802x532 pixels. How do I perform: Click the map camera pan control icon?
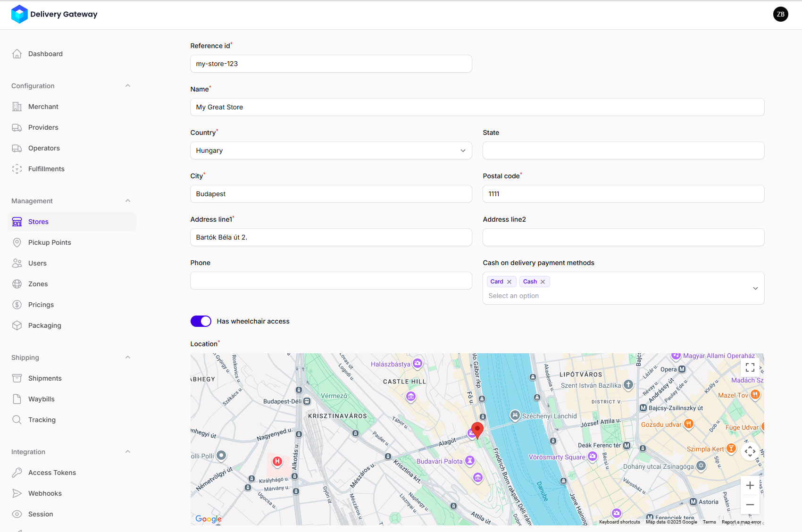(x=750, y=451)
